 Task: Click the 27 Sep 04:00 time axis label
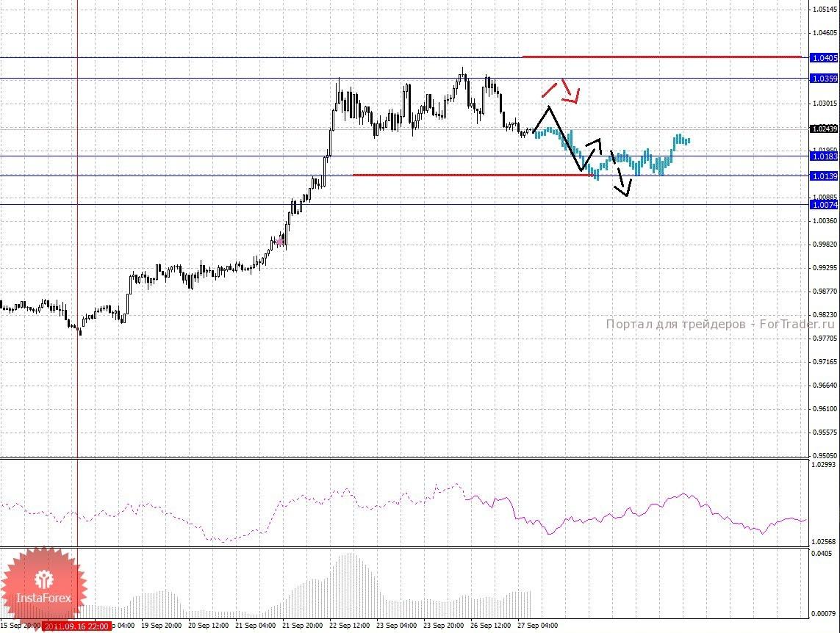537,625
